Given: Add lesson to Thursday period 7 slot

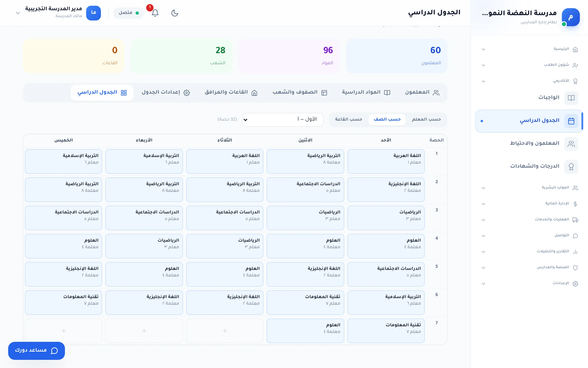Looking at the screenshot, I should 63,331.
